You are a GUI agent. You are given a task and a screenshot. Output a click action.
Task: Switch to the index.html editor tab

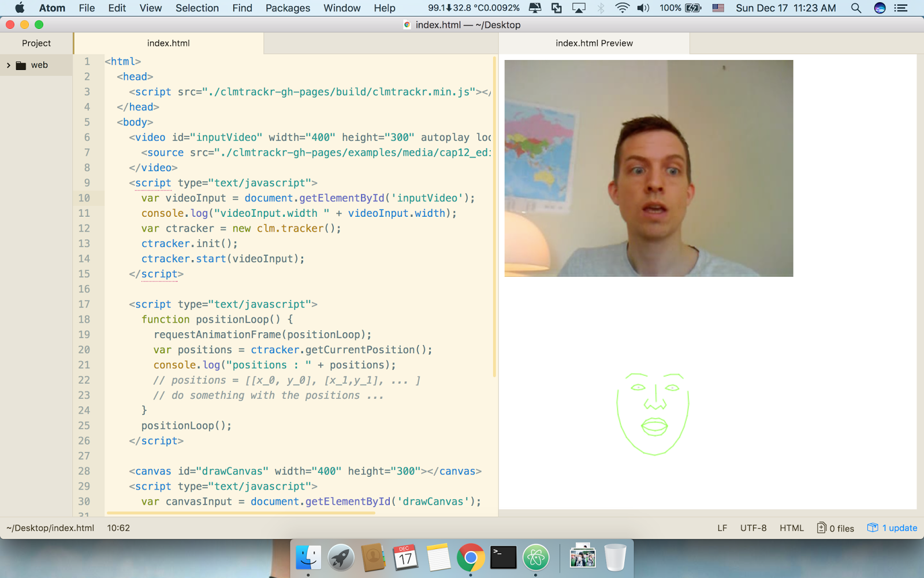(x=169, y=43)
